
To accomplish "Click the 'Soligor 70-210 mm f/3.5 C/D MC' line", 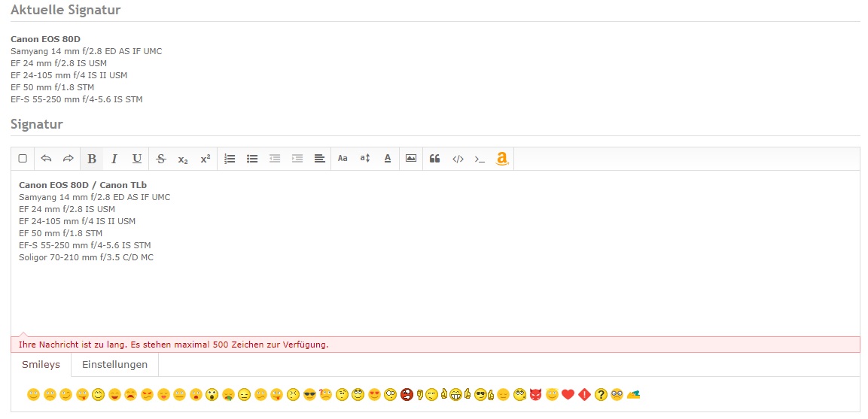I will click(x=86, y=257).
